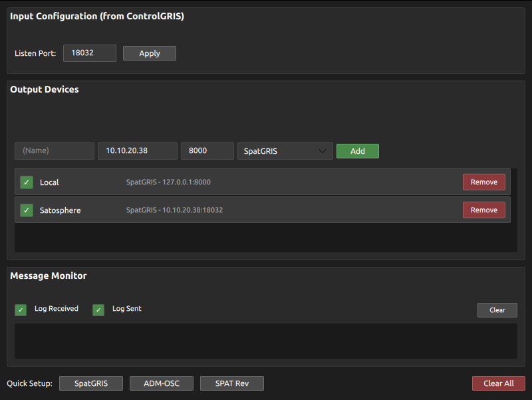Viewport: 532px width, 400px height.
Task: Remove the Local output device
Action: pyautogui.click(x=483, y=182)
